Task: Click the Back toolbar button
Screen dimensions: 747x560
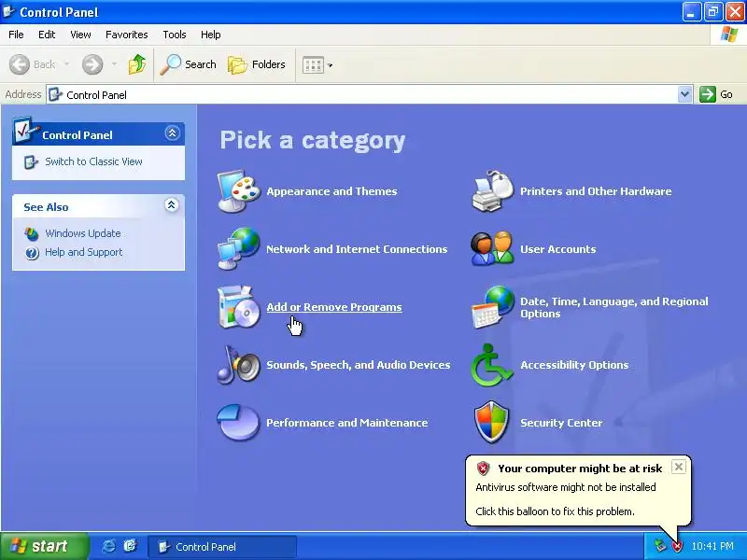Action: point(33,64)
